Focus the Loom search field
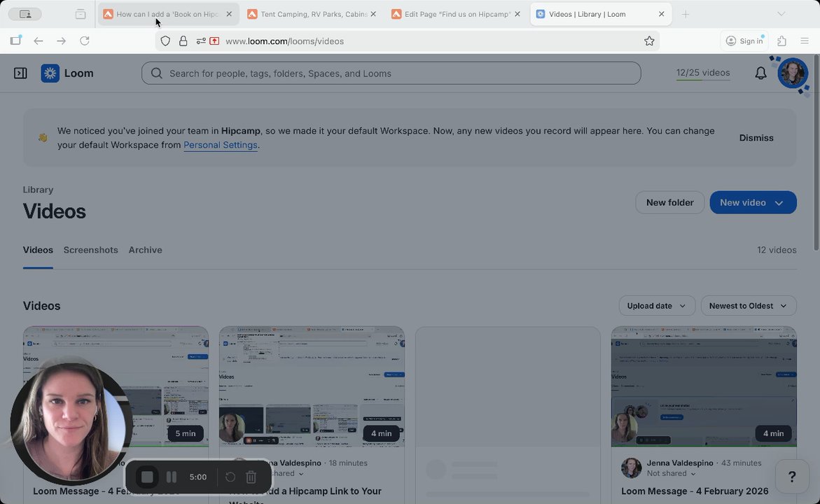Image resolution: width=820 pixels, height=504 pixels. [391, 73]
